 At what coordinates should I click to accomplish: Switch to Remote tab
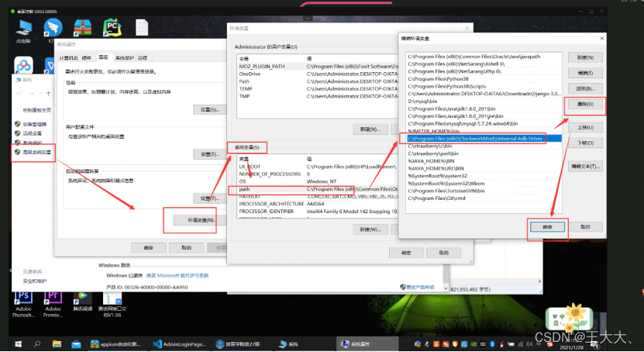(142, 58)
